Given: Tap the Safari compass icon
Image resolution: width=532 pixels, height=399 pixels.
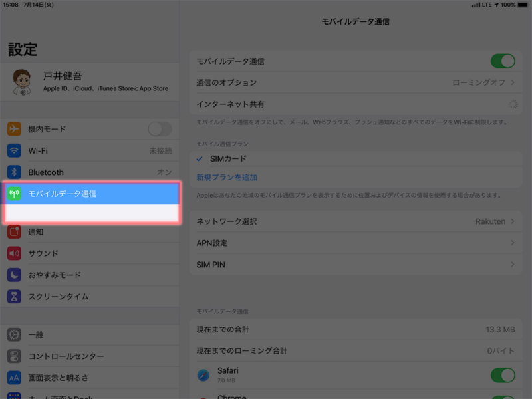Looking at the screenshot, I should coord(203,375).
